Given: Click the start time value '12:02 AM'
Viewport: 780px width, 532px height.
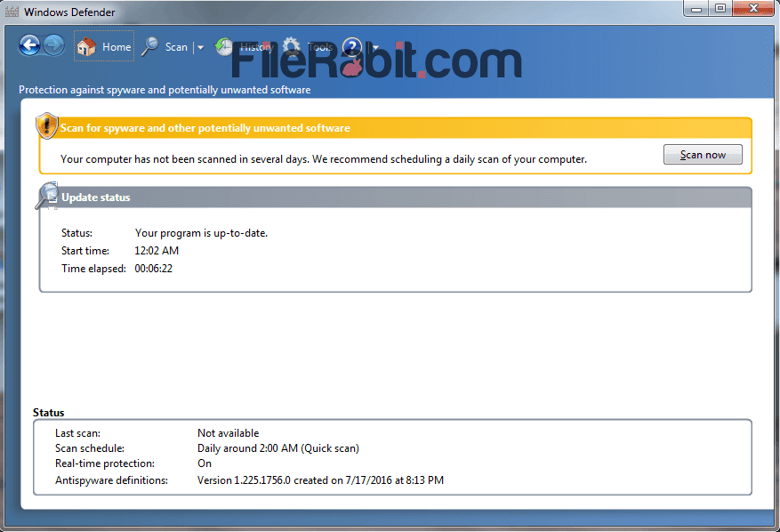Looking at the screenshot, I should (x=157, y=250).
